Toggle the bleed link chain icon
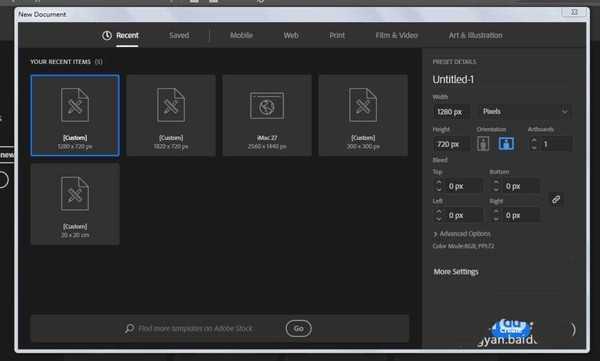The height and width of the screenshot is (361, 600). point(556,199)
